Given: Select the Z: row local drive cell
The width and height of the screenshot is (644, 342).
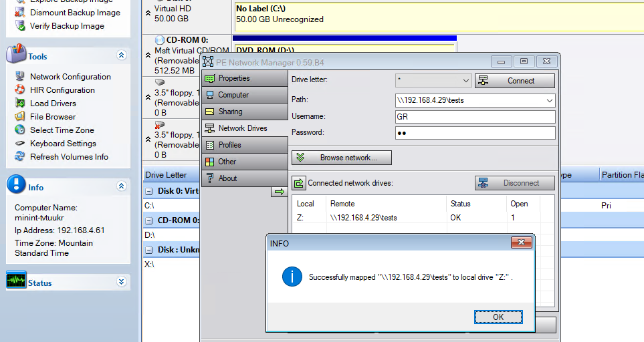Looking at the screenshot, I should pos(300,218).
